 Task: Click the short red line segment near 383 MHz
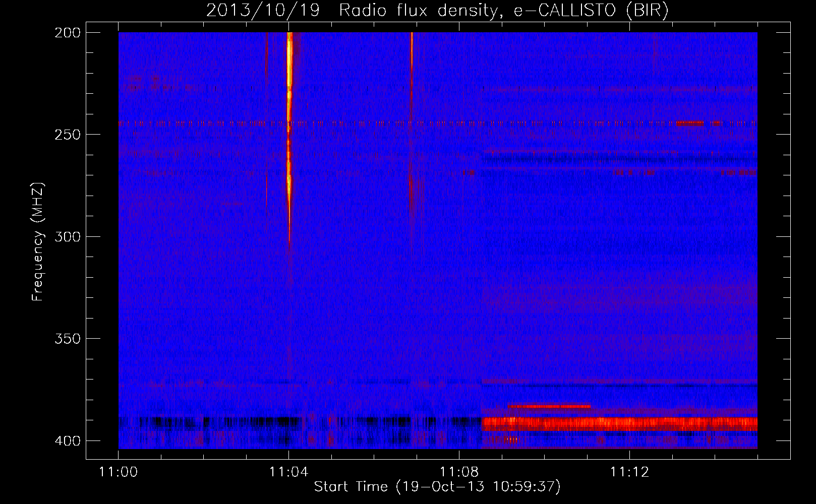pyautogui.click(x=549, y=406)
